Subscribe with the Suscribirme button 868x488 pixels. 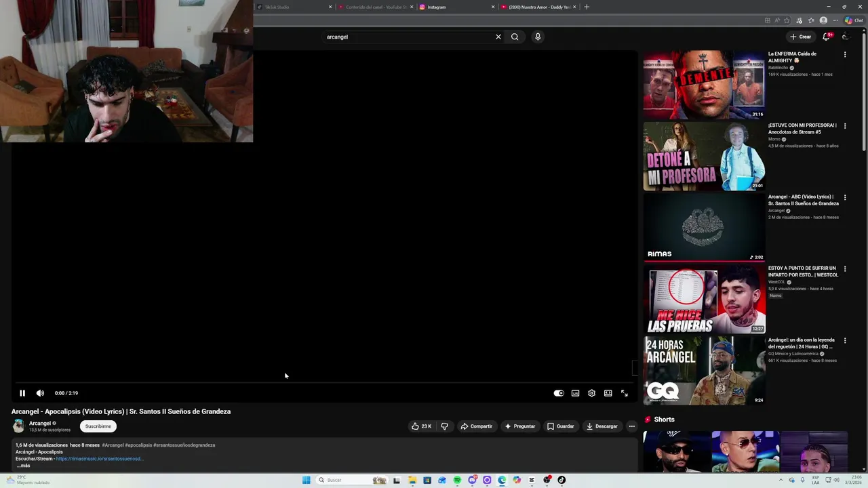point(98,426)
